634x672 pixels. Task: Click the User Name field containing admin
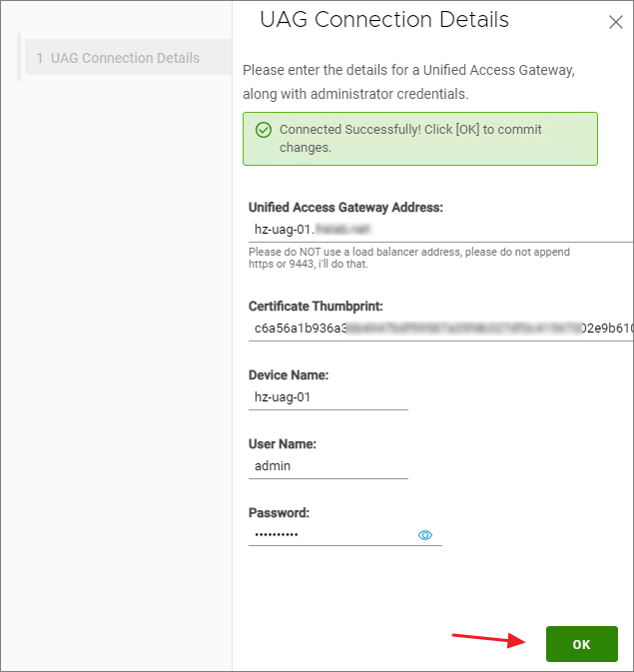click(x=327, y=465)
